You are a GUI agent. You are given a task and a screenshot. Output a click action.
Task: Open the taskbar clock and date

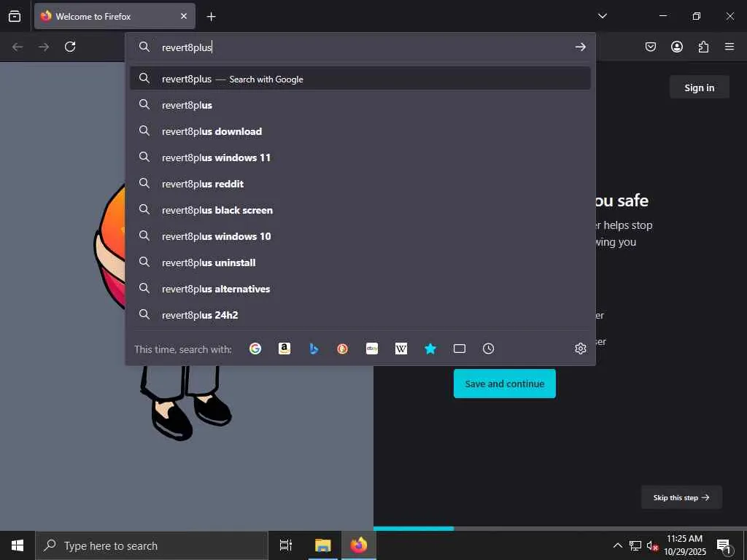684,545
